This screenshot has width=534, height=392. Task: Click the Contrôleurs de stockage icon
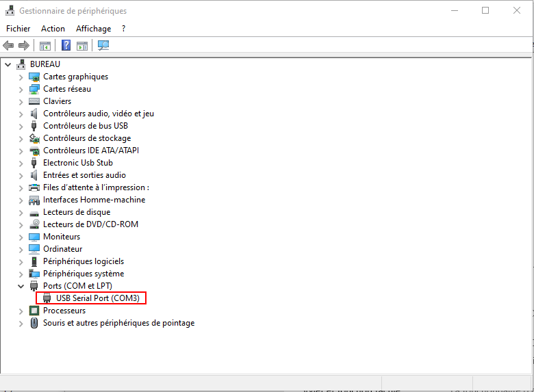(34, 138)
